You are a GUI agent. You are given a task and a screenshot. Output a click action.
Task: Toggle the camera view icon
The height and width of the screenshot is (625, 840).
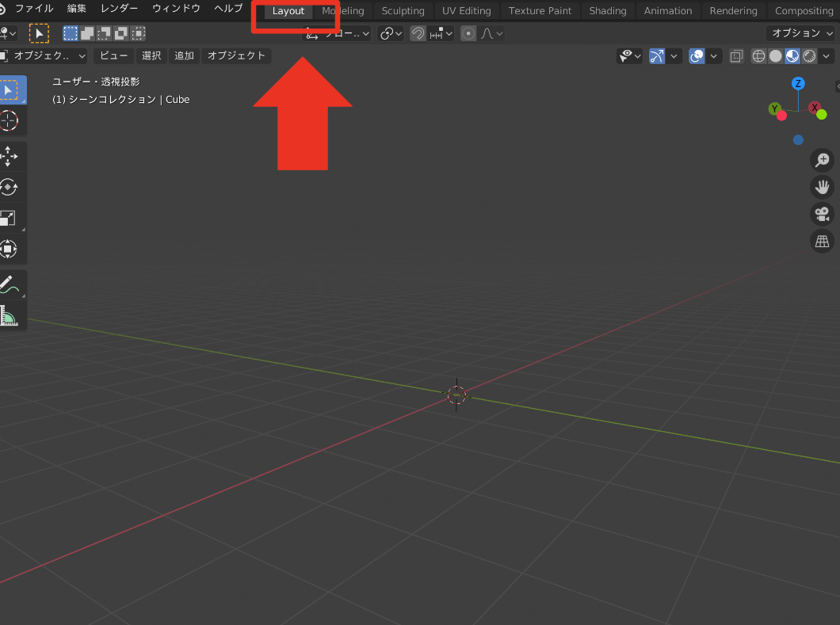pos(822,214)
